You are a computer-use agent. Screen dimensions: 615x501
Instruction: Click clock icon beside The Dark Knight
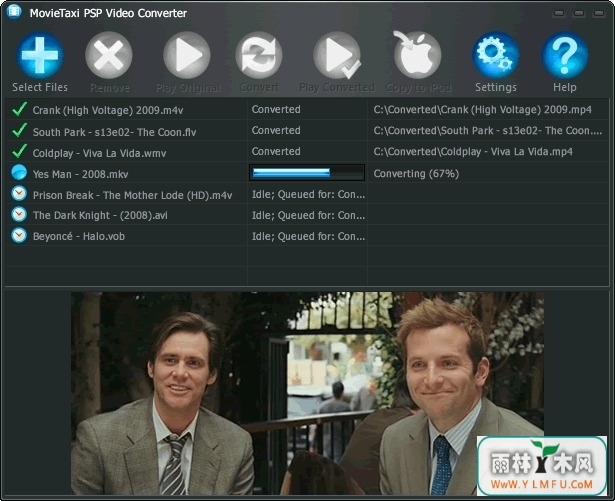[x=19, y=214]
